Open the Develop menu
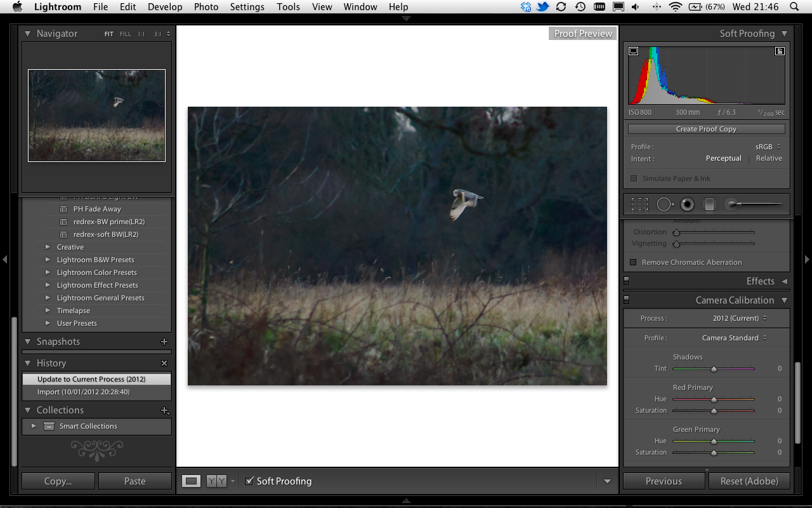Image resolution: width=812 pixels, height=508 pixels. [x=165, y=7]
